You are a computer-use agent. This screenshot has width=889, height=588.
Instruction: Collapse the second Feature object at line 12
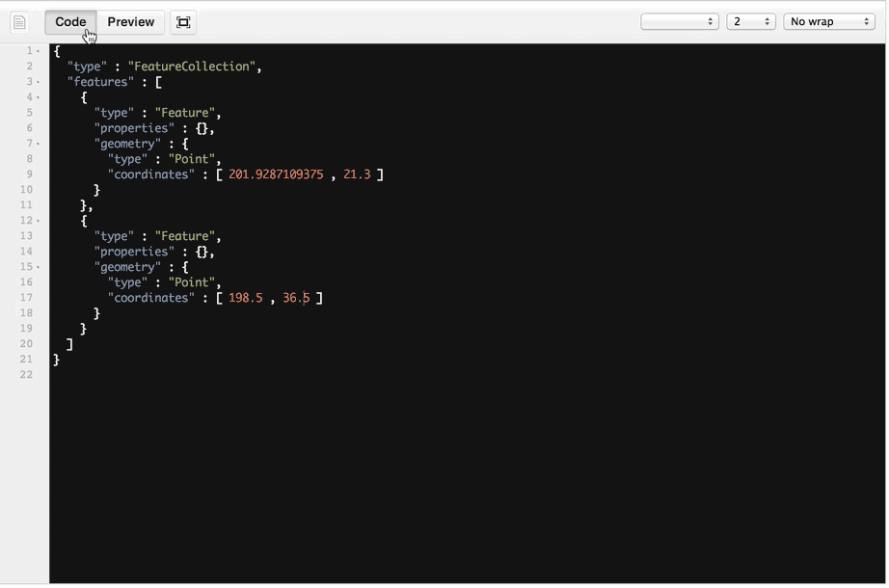(x=39, y=221)
